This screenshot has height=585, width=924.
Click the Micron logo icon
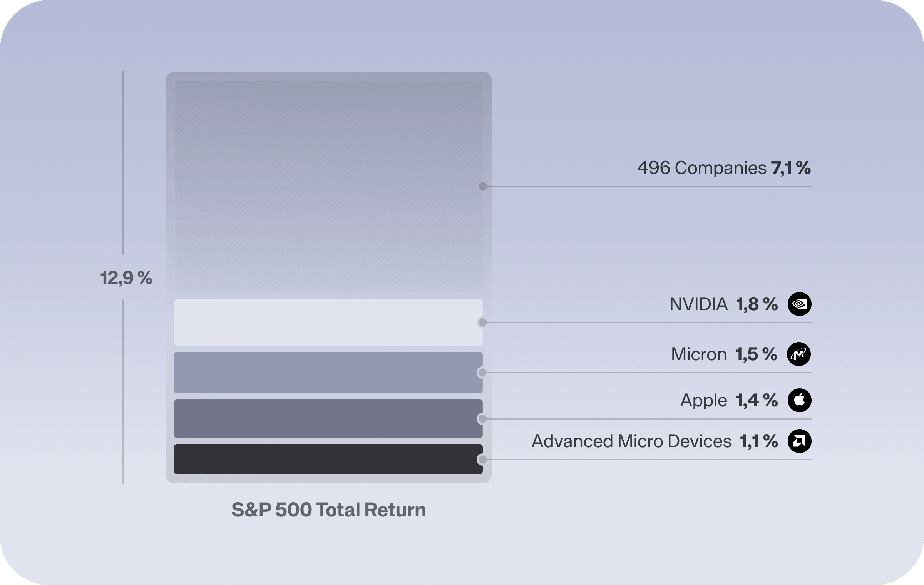coord(799,354)
